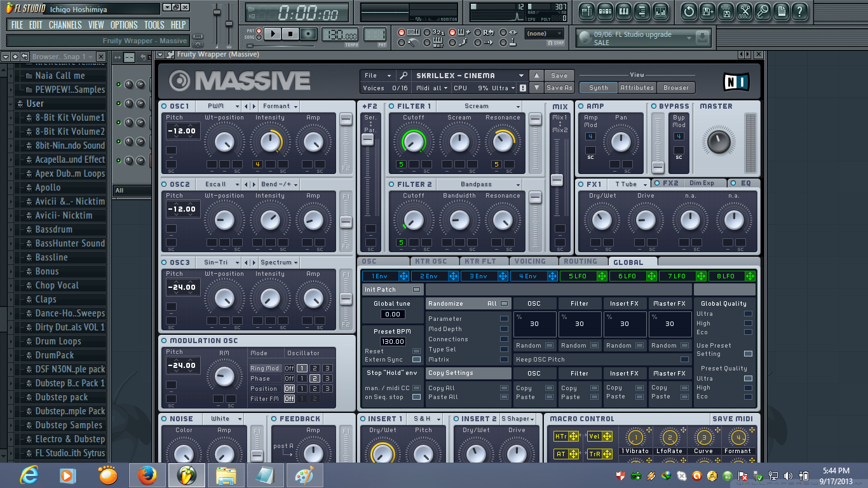
Task: Open Firefox from the taskbar
Action: [x=147, y=475]
